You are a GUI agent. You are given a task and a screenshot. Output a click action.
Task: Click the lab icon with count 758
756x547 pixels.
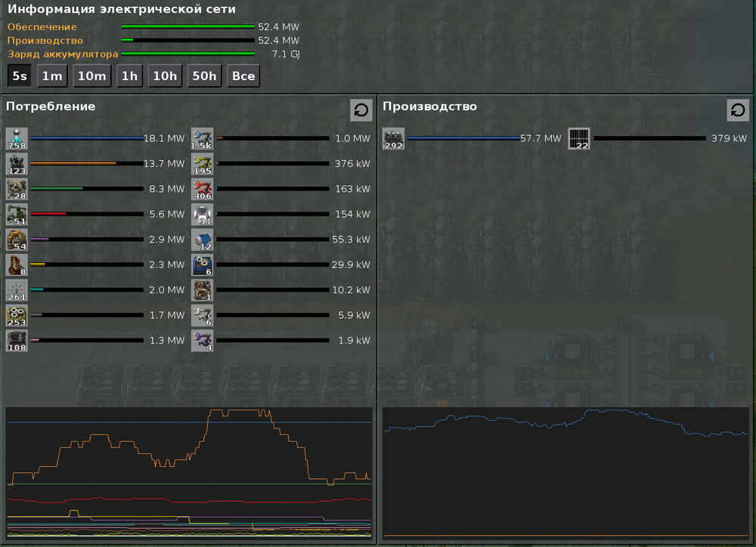point(17,139)
